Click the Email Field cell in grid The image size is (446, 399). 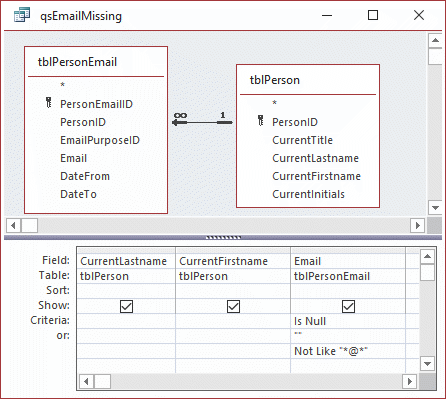coord(348,261)
